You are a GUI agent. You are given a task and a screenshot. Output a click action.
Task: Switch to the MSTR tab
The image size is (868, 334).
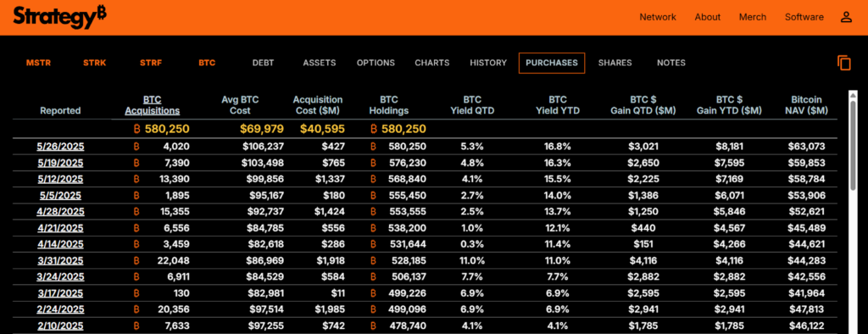click(x=38, y=63)
